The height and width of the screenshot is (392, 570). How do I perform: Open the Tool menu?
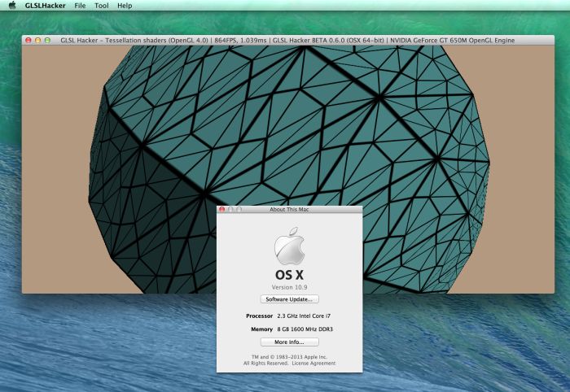102,6
